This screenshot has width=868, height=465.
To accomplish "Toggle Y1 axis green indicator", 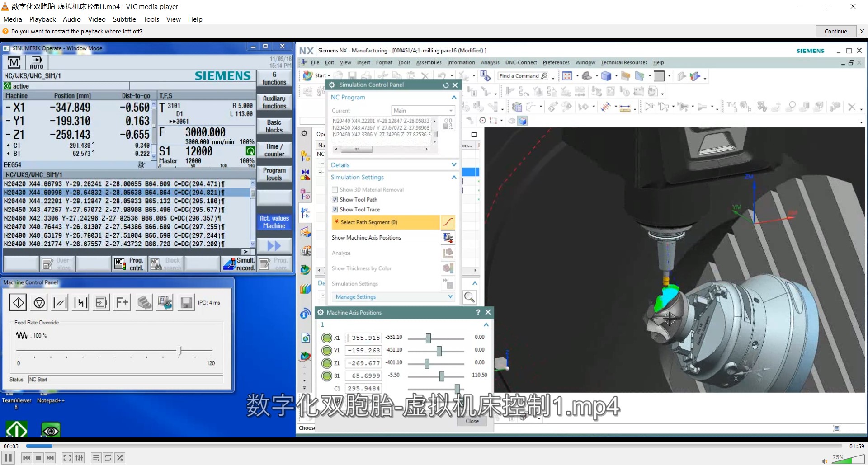I will coord(326,350).
